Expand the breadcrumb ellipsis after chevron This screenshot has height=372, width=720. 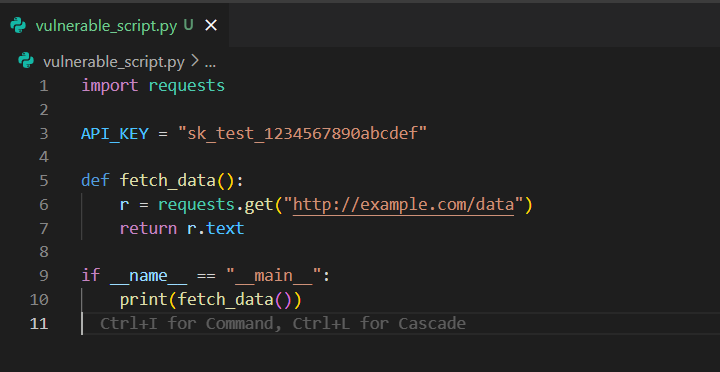[210, 62]
